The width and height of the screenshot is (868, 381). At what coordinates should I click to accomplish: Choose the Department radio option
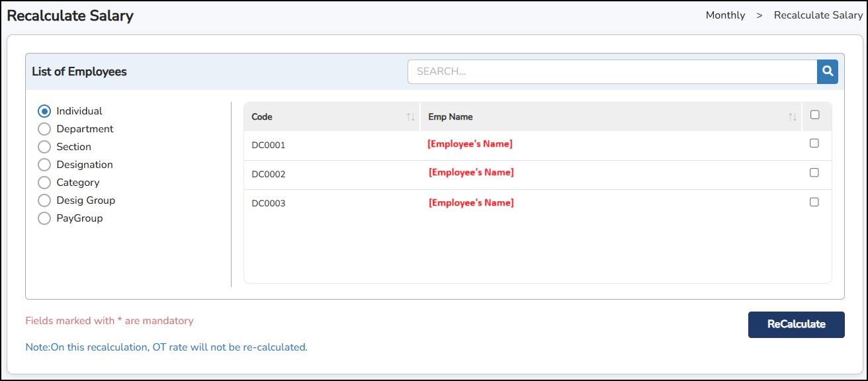pos(44,129)
